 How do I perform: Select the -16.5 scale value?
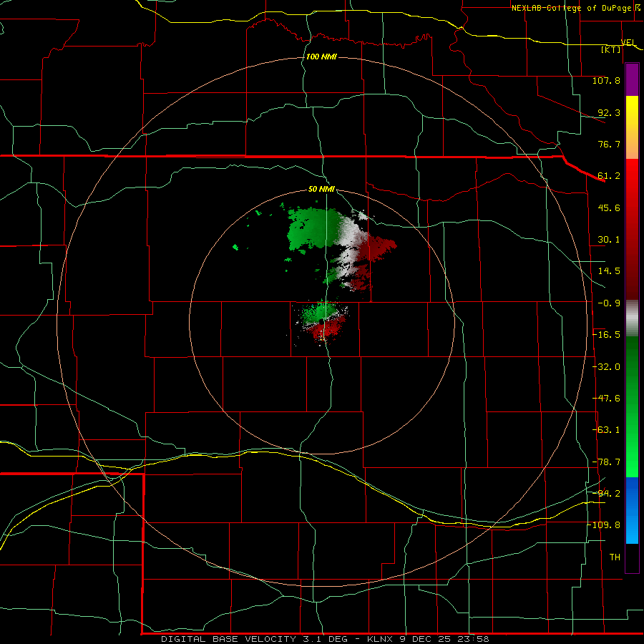[607, 335]
